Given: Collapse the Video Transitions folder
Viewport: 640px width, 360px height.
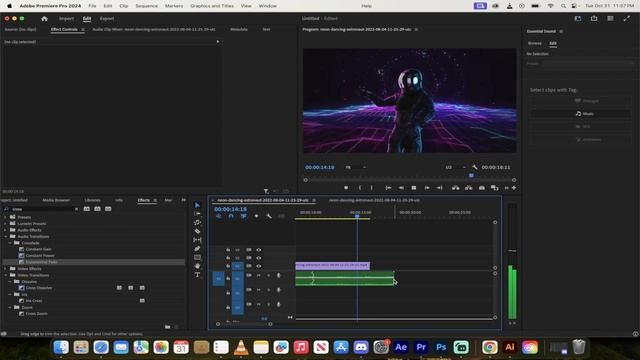Looking at the screenshot, I should coord(5,275).
